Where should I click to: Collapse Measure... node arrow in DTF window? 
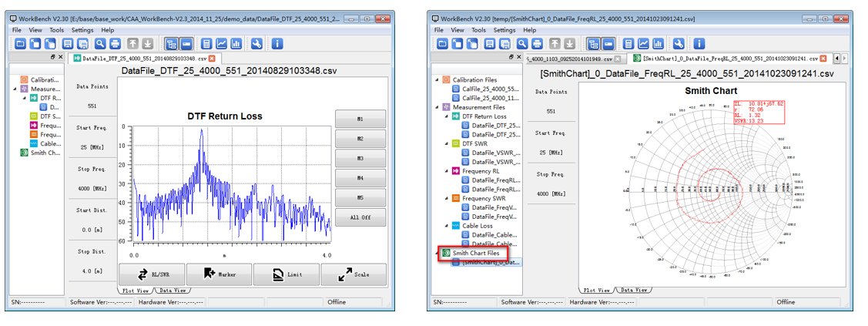pyautogui.click(x=15, y=89)
